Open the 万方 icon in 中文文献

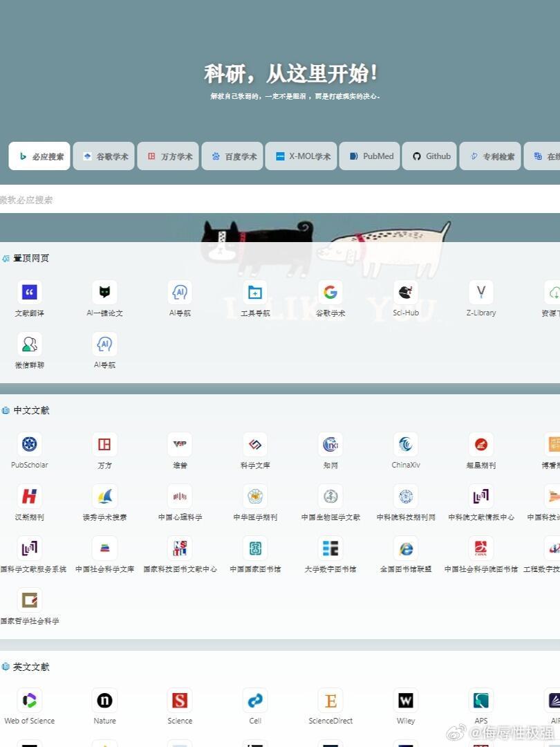(x=105, y=444)
